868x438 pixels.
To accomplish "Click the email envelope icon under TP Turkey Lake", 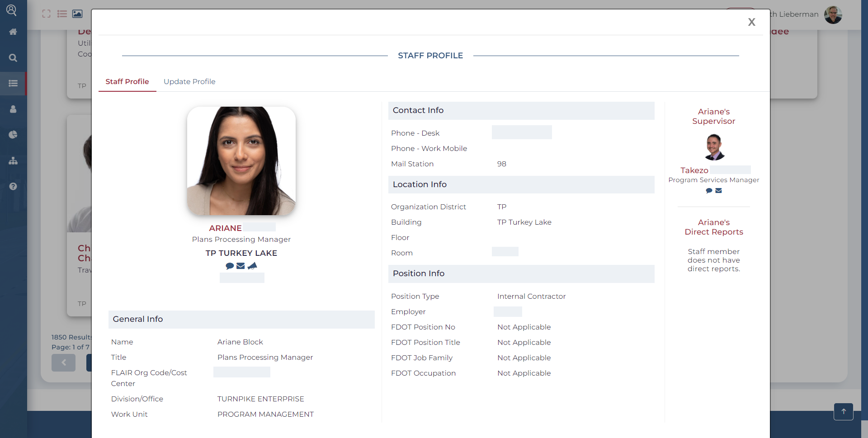I will click(x=241, y=266).
